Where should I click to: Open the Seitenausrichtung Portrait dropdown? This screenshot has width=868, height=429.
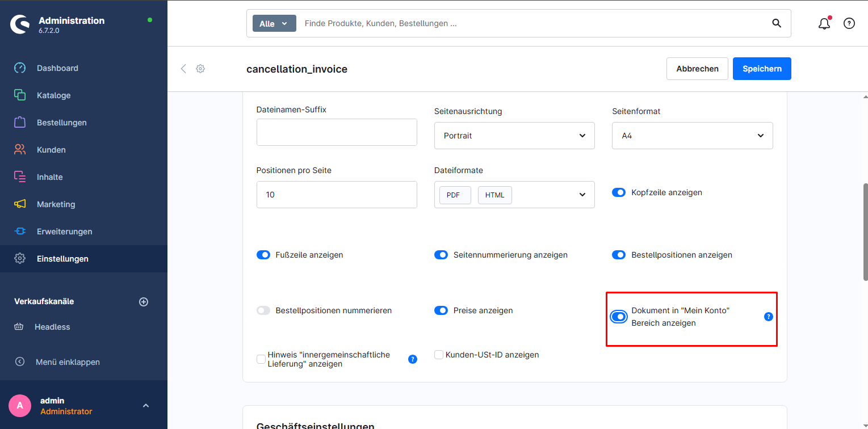514,136
